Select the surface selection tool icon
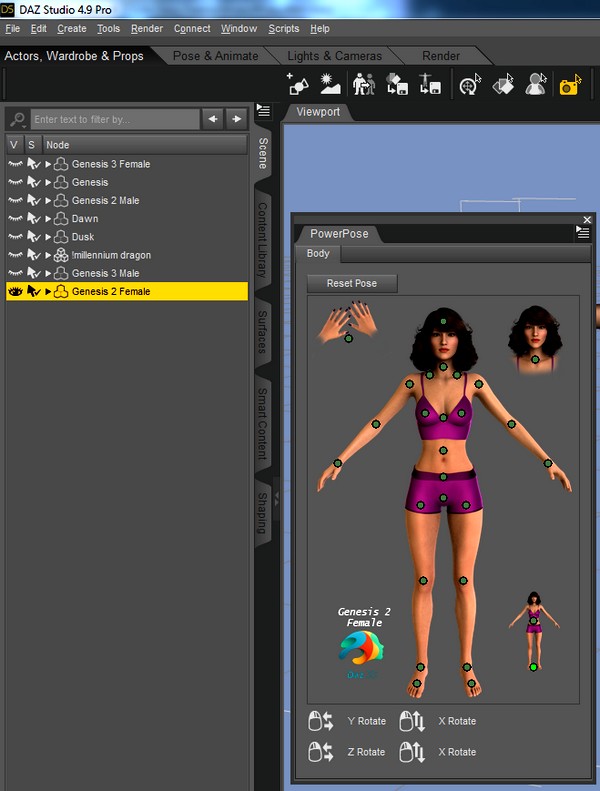Screen dimensions: 600x791 click(503, 84)
